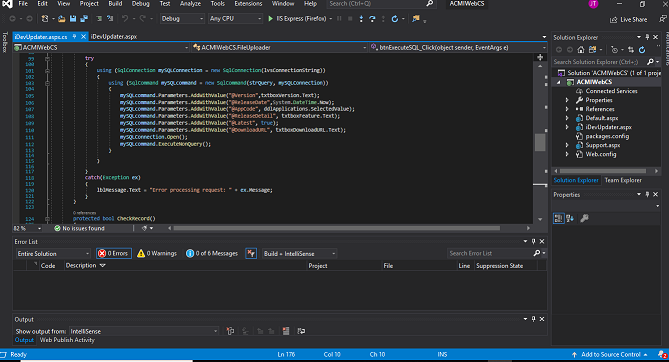Image resolution: width=669 pixels, height=362 pixels.
Task: Open the Entire Solution scope dropdown
Action: pos(53,254)
